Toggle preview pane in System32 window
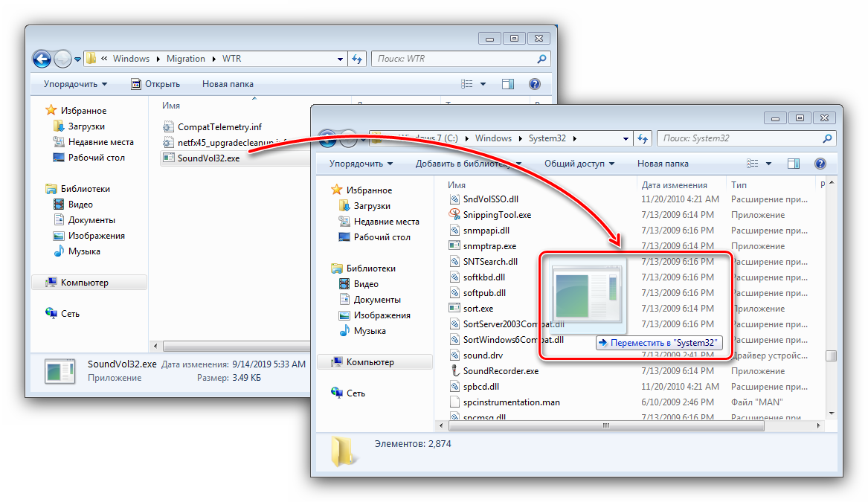This screenshot has height=502, width=868. tap(794, 164)
